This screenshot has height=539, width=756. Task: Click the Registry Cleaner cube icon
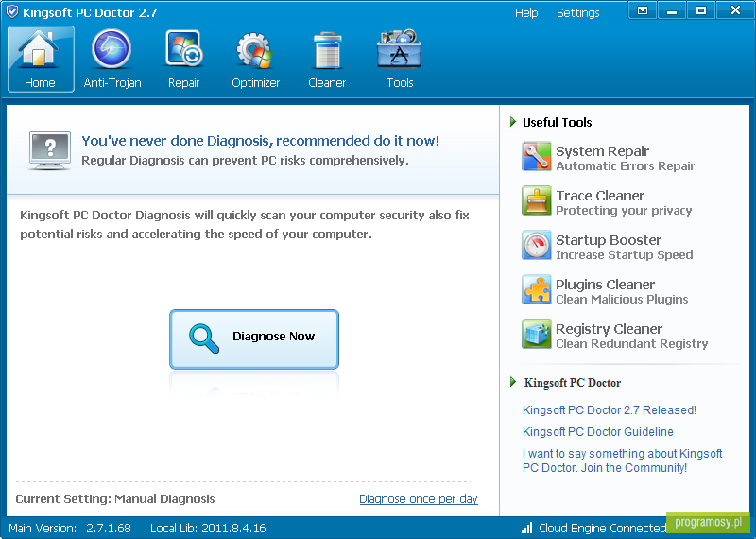(x=536, y=334)
